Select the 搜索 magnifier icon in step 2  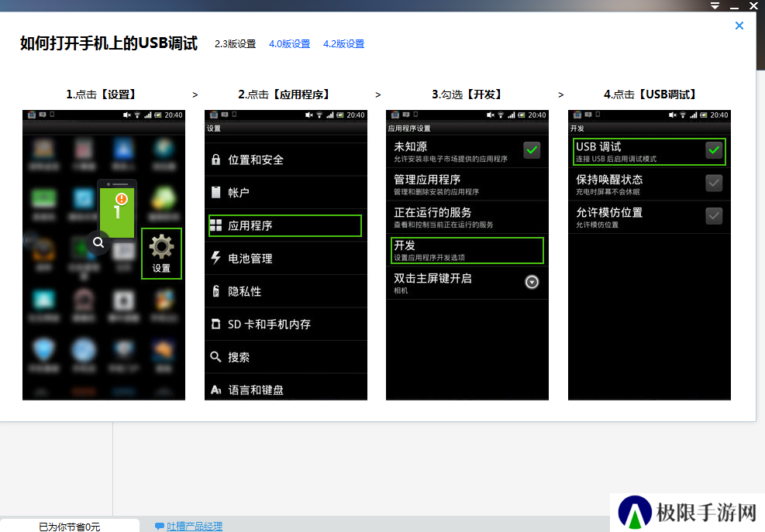coord(215,357)
